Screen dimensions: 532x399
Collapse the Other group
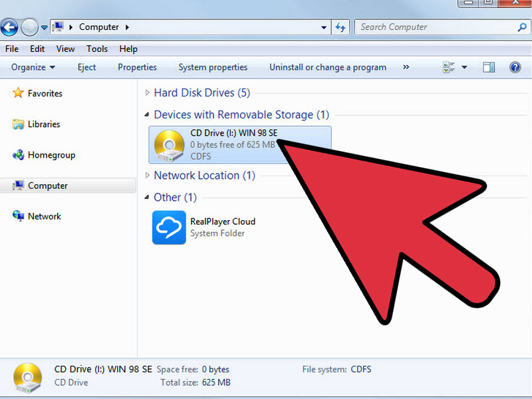tap(147, 197)
